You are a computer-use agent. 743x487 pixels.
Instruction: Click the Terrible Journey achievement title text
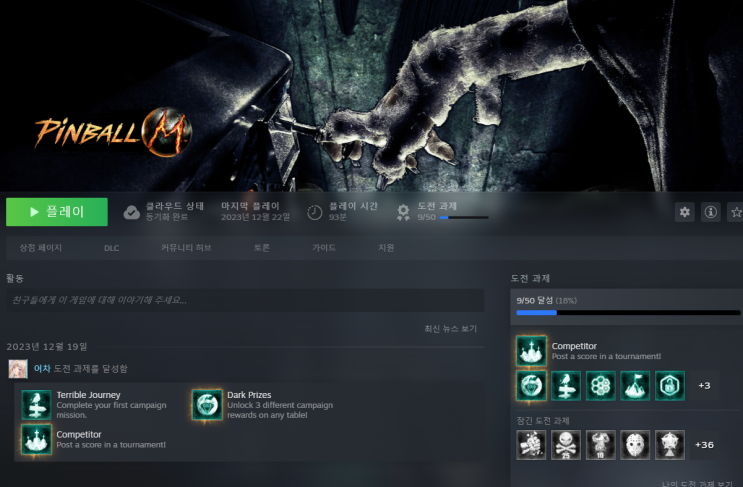89,395
